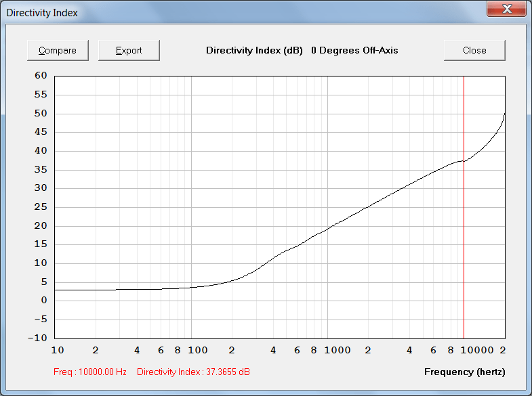This screenshot has height=396, width=532.
Task: Click the y-axis label 35
Action: (41, 169)
